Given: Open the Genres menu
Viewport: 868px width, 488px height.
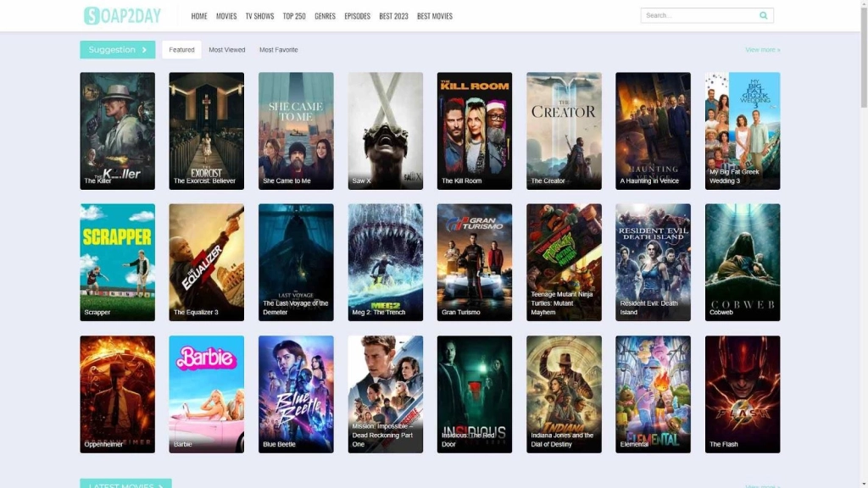Looking at the screenshot, I should click(325, 16).
